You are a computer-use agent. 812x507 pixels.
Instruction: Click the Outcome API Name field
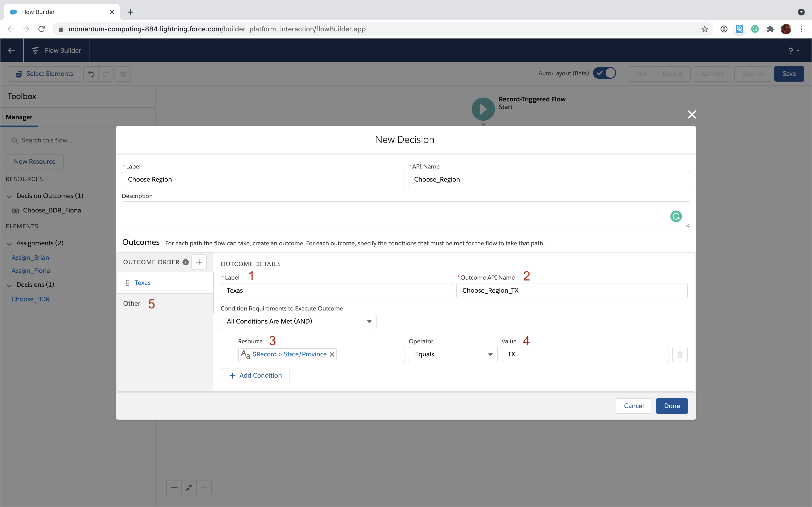(571, 291)
